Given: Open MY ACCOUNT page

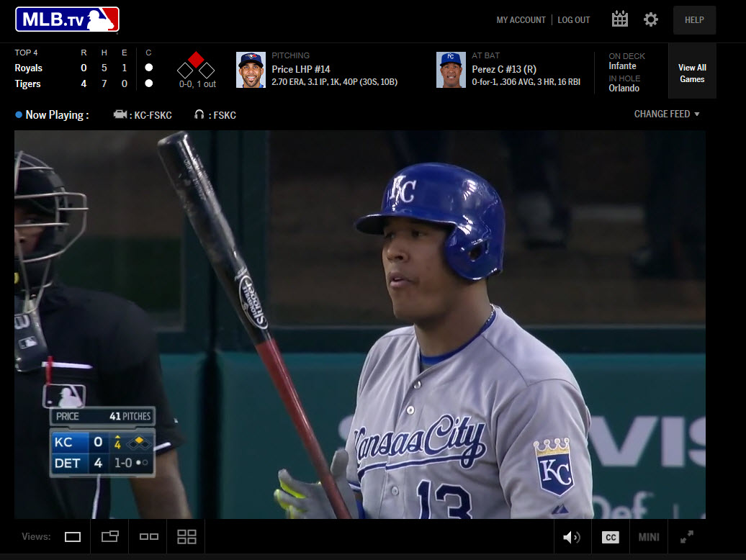Looking at the screenshot, I should coord(521,20).
